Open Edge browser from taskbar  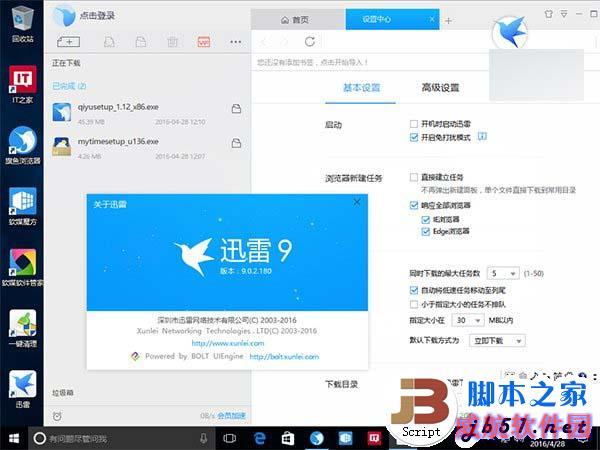pyautogui.click(x=259, y=439)
